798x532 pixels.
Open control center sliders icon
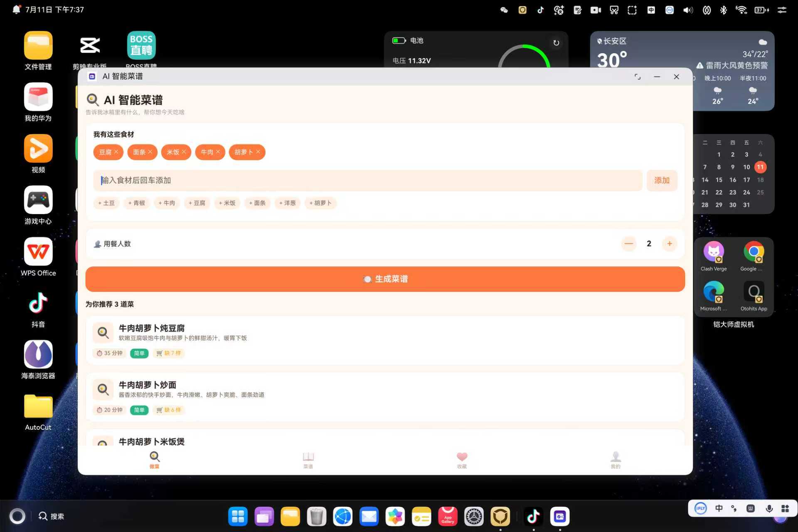pyautogui.click(x=782, y=10)
